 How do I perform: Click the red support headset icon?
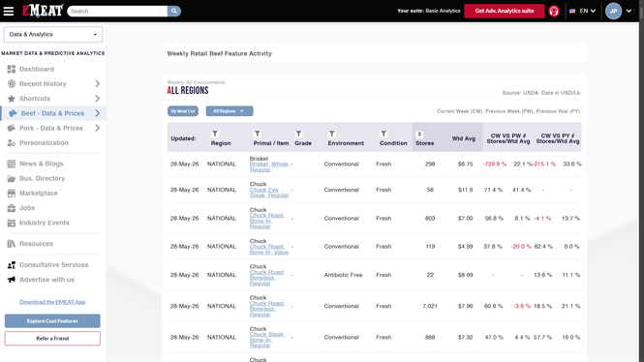pyautogui.click(x=554, y=11)
